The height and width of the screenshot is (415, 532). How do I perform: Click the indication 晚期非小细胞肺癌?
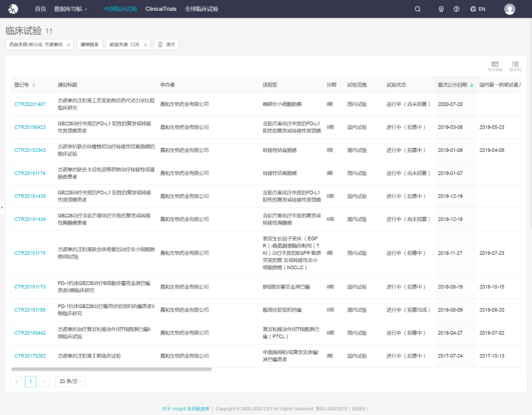282,104
